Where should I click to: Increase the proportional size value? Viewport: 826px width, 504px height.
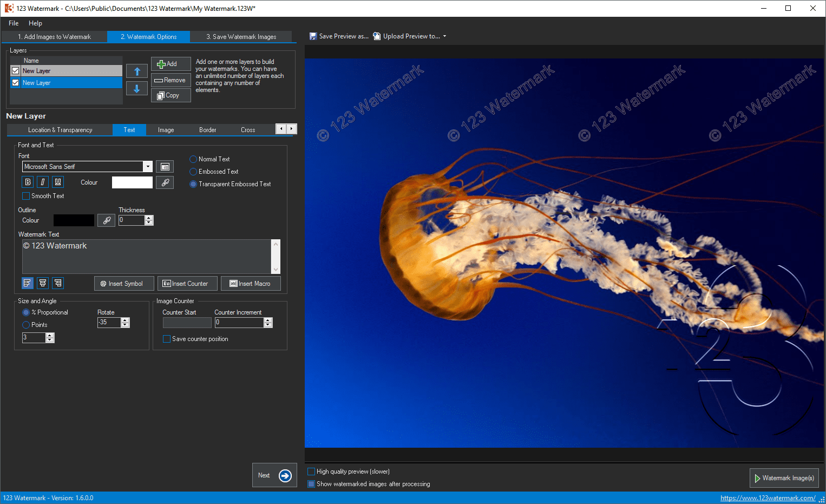point(50,335)
